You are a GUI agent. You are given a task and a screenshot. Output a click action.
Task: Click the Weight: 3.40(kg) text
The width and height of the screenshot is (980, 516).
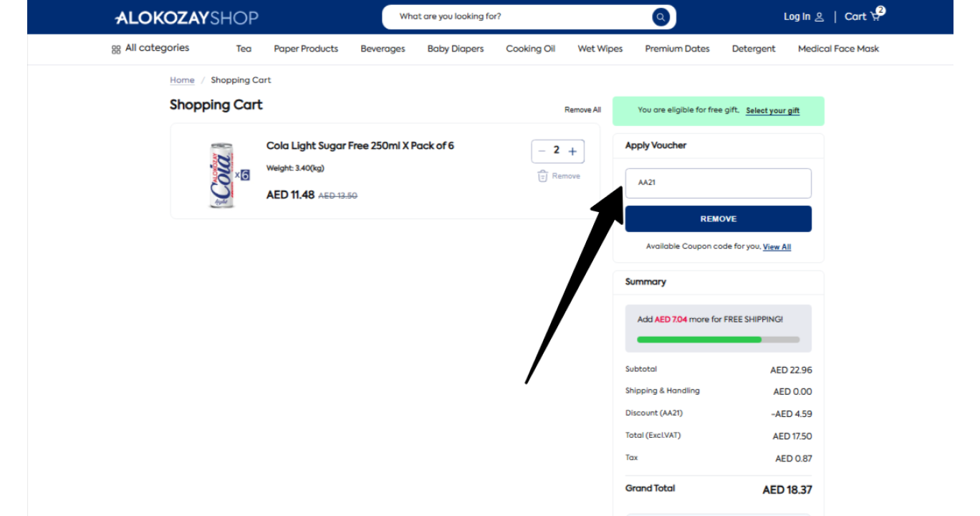coord(295,168)
